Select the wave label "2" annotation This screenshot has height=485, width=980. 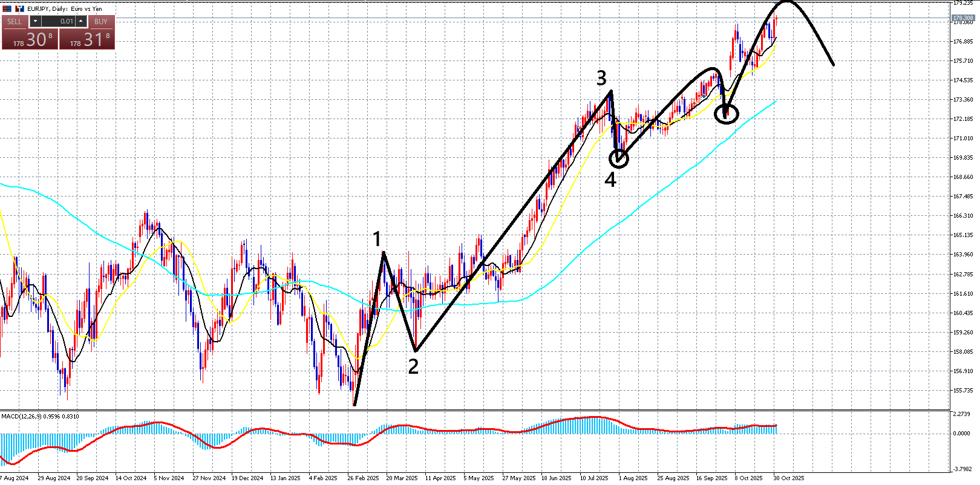click(413, 366)
